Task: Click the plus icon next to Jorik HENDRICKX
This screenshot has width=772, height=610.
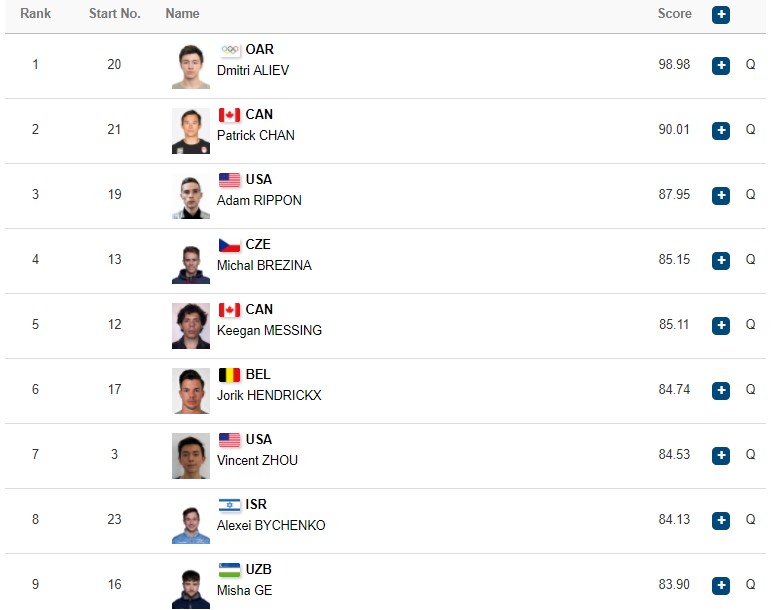Action: click(721, 390)
